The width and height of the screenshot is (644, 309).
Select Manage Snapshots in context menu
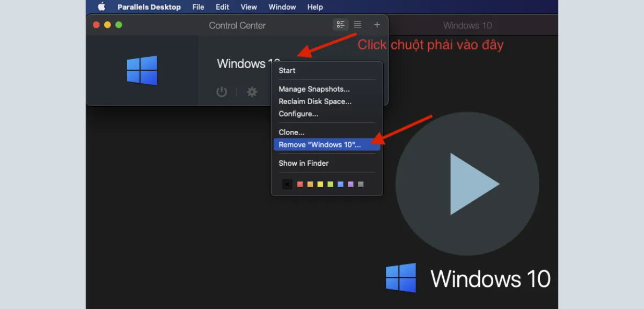click(x=314, y=89)
